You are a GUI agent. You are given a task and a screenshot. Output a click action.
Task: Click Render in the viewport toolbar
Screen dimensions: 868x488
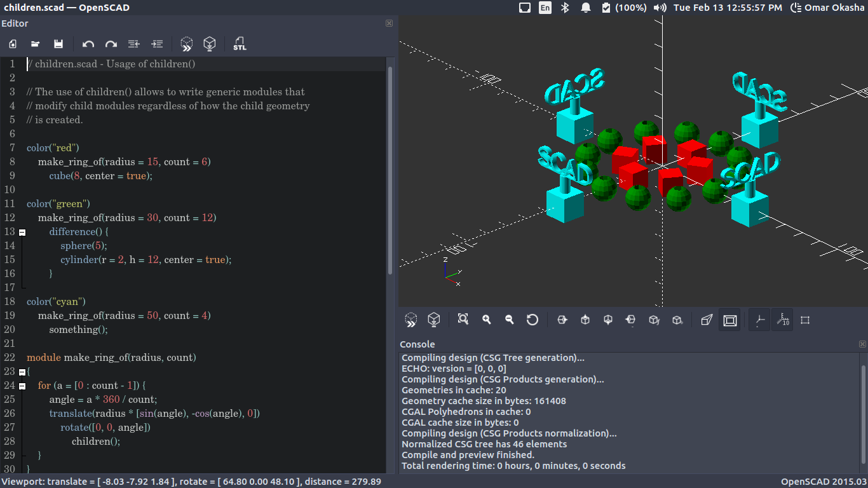[434, 320]
